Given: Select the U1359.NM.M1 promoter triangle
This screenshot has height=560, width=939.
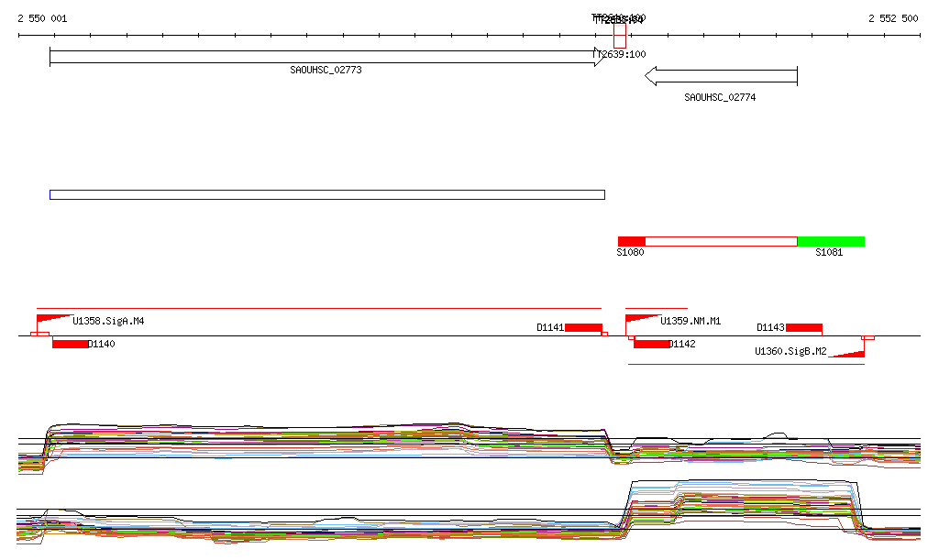Looking at the screenshot, I should click(641, 319).
